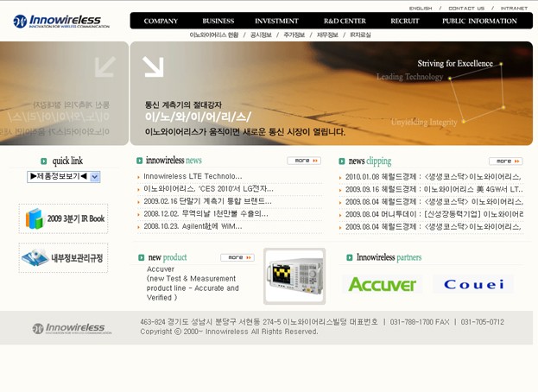The image size is (538, 392).
Task: Select the IR자료실 submenu item
Action: [x=360, y=35]
